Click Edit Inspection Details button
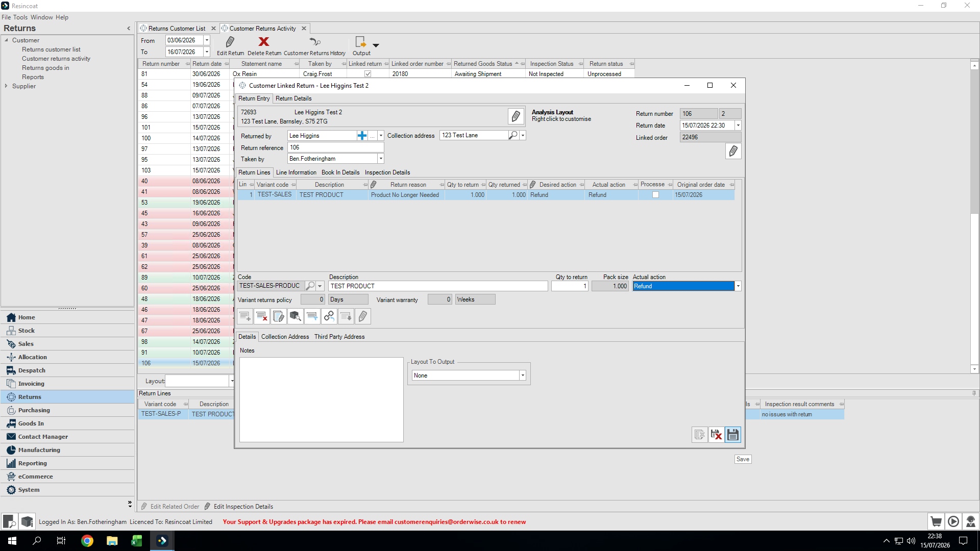This screenshot has height=551, width=980. pyautogui.click(x=238, y=507)
